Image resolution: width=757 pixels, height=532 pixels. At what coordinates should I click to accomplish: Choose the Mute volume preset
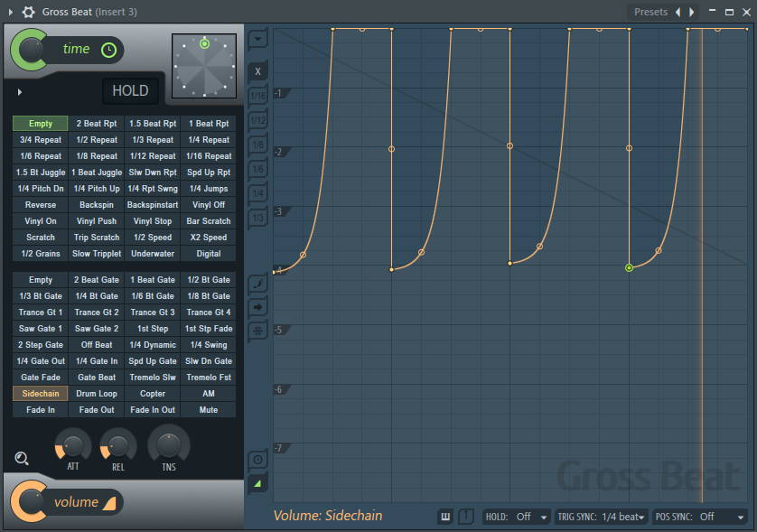click(x=209, y=410)
